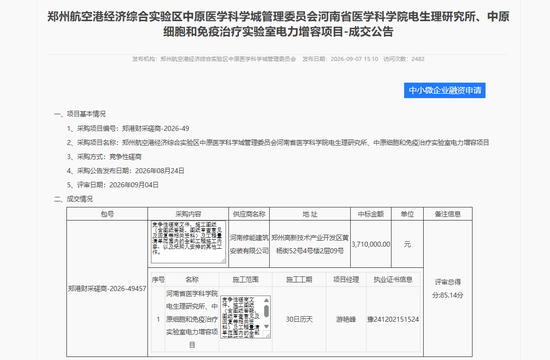Click the 采购内容 text box in the upper table row
The image size is (550, 360).
188,242
